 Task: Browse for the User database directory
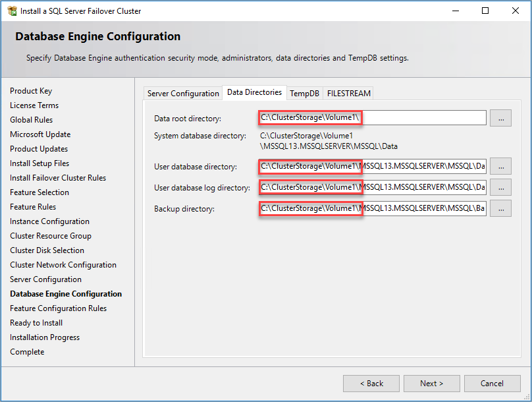pos(500,167)
